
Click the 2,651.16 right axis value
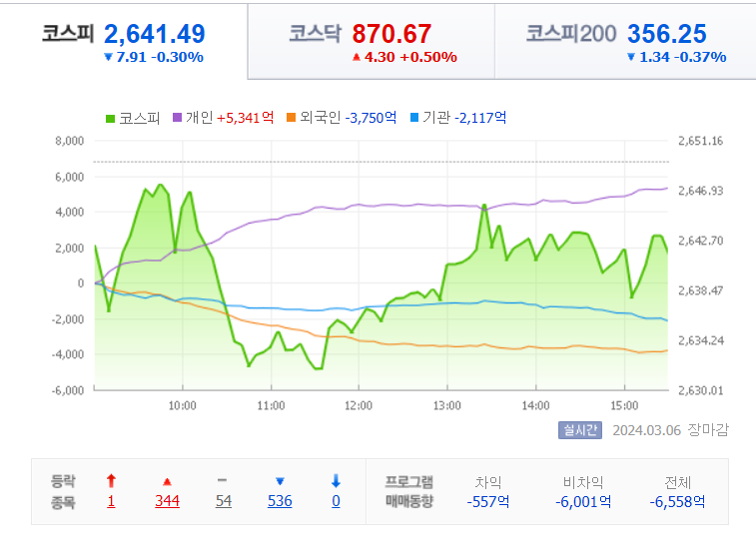point(700,141)
